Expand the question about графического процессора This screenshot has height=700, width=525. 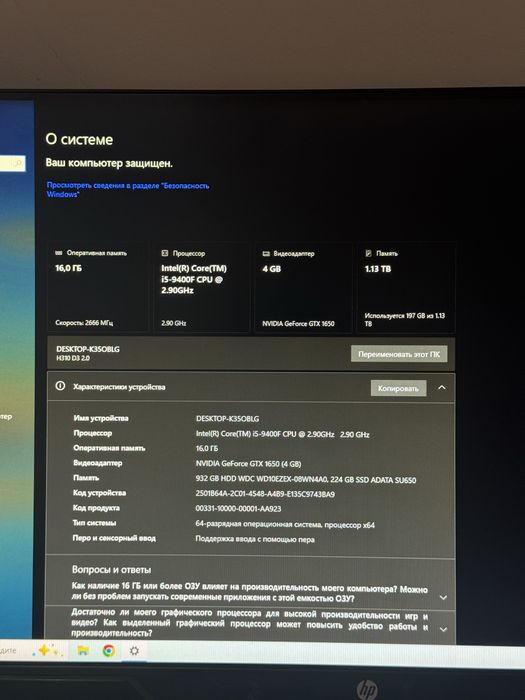(443, 629)
